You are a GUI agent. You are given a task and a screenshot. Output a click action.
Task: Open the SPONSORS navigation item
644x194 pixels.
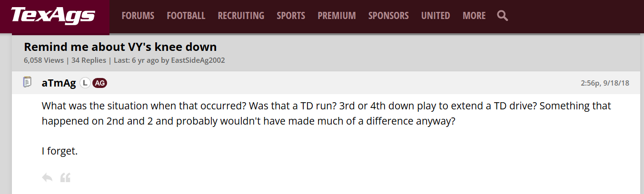point(388,16)
